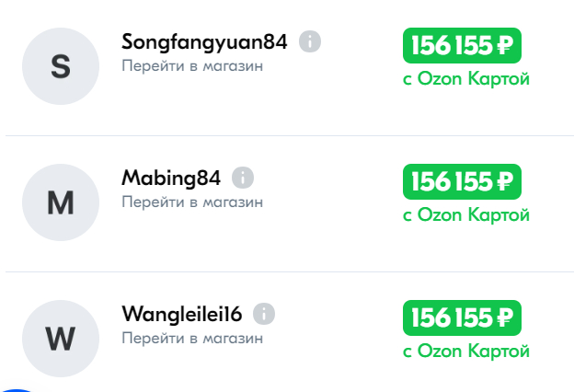The height and width of the screenshot is (392, 574).
Task: Click 'с Ozon Картой' label for Wangleilei16
Action: (x=466, y=352)
